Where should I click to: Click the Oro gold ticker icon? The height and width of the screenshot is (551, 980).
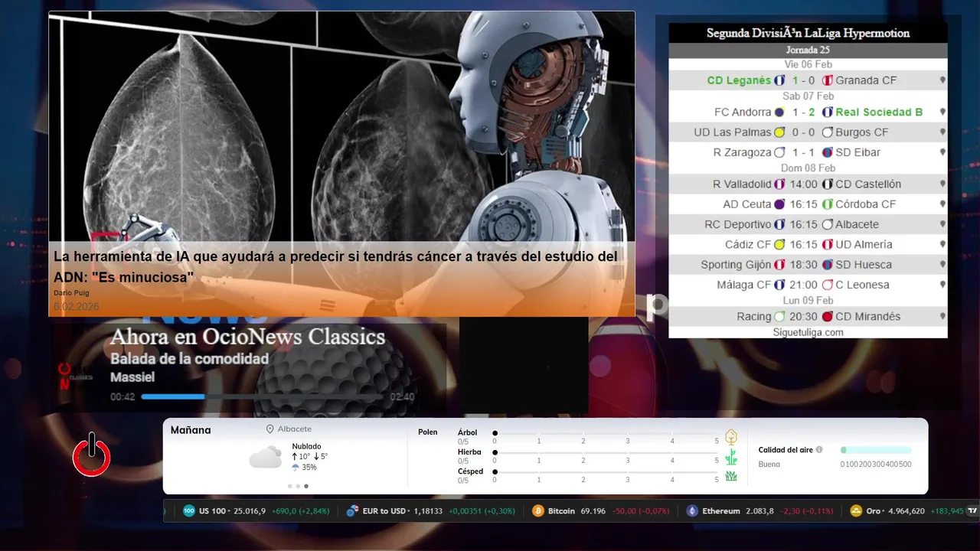click(x=857, y=511)
